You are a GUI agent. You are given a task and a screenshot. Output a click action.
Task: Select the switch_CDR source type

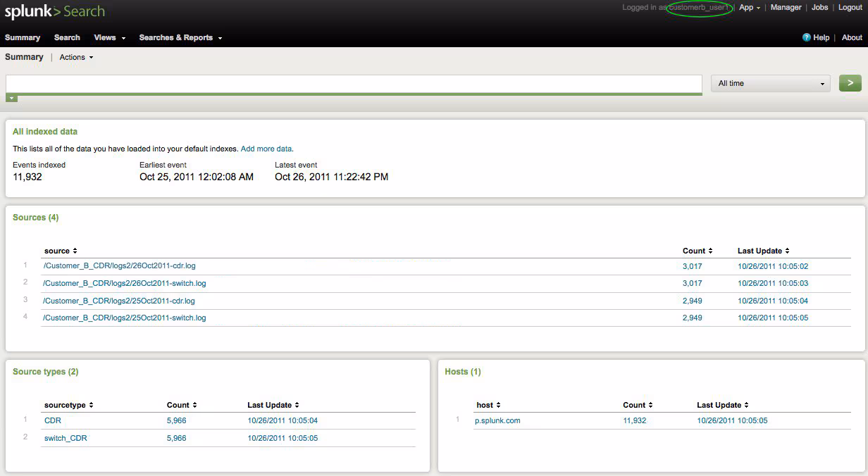[66, 438]
